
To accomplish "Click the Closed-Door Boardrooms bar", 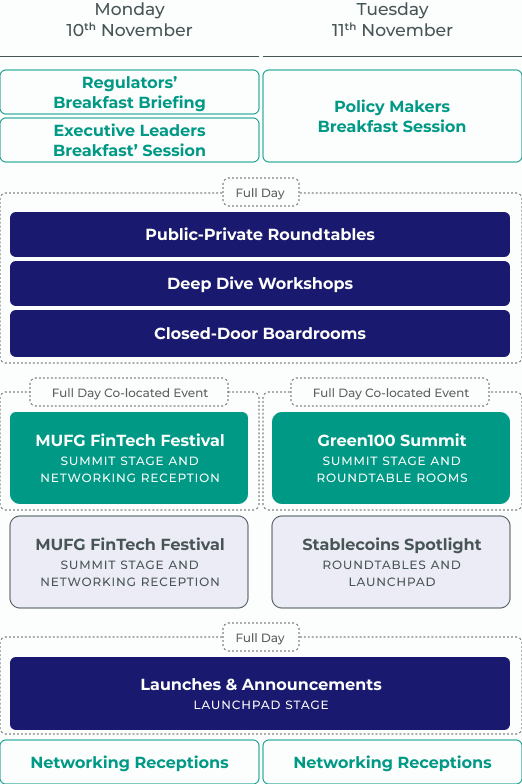I will [260, 334].
